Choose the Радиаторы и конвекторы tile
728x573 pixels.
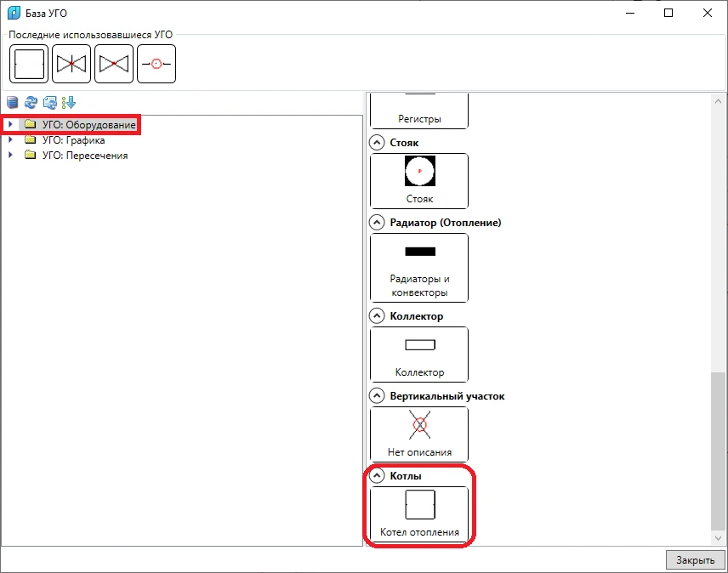click(419, 267)
